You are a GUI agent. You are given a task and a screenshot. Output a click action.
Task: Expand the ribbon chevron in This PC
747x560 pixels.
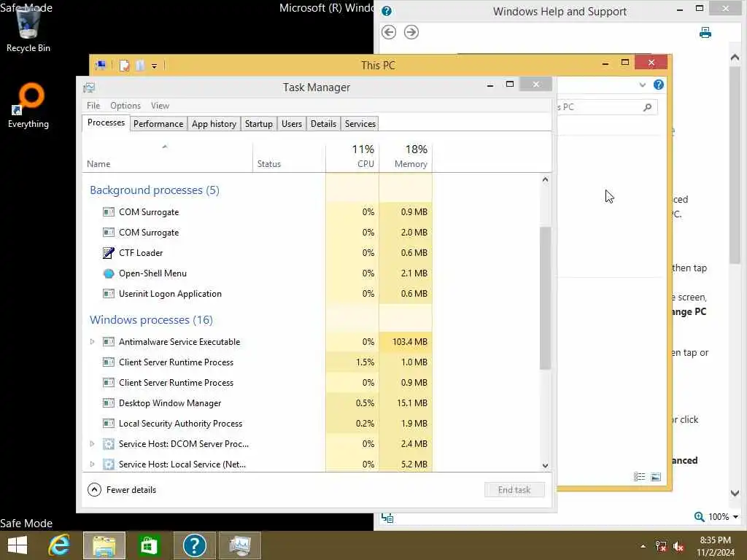click(x=642, y=85)
